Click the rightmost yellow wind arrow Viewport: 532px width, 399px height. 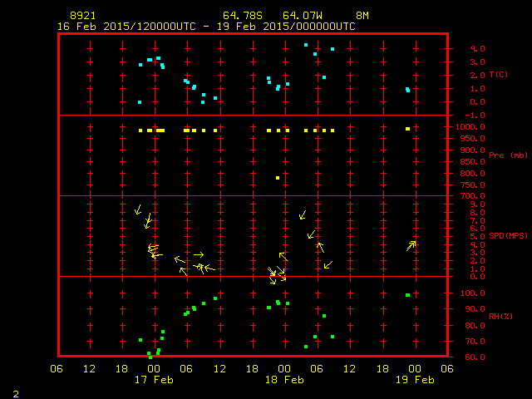click(411, 245)
